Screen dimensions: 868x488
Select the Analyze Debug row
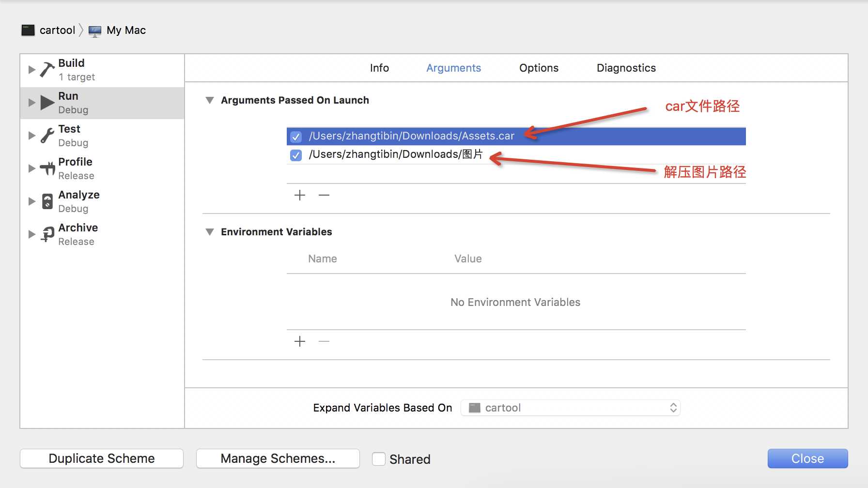tap(102, 201)
